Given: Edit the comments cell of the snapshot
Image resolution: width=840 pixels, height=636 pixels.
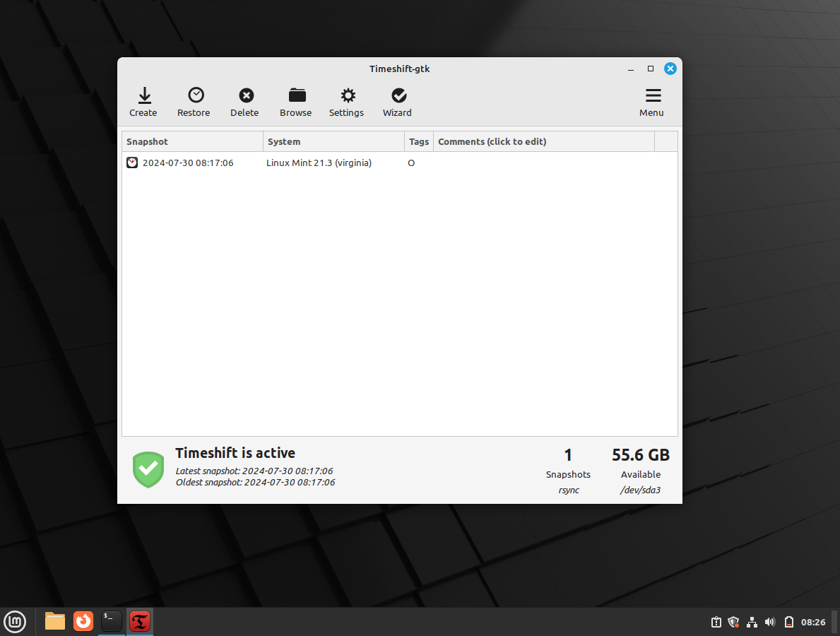Looking at the screenshot, I should [x=544, y=163].
